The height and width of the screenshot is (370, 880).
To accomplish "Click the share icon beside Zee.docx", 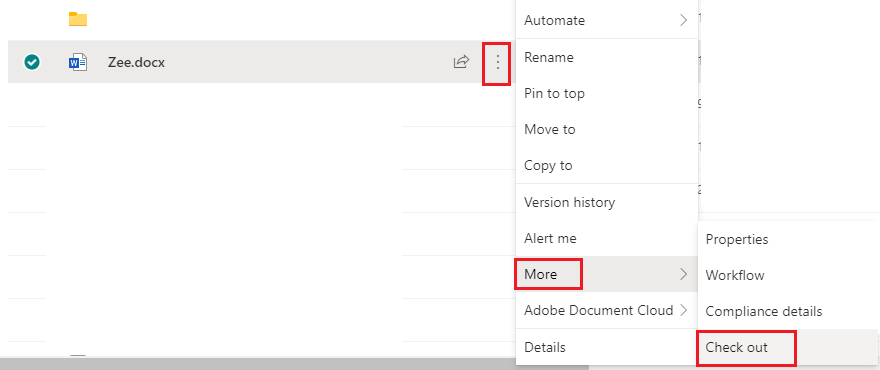I will coord(461,62).
